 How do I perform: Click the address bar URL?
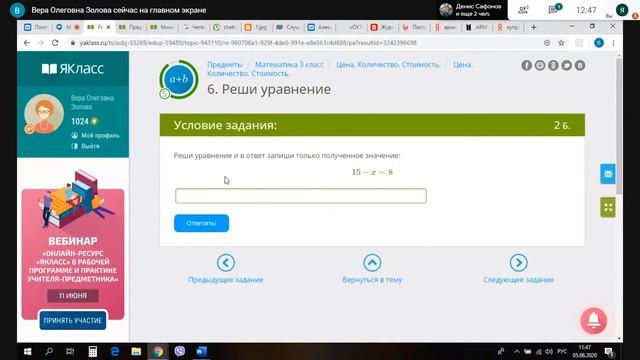248,43
